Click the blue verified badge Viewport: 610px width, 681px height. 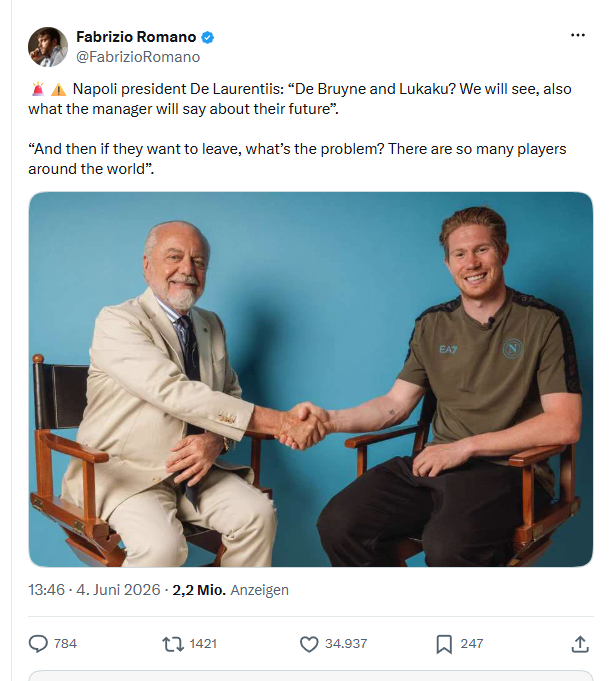point(208,37)
